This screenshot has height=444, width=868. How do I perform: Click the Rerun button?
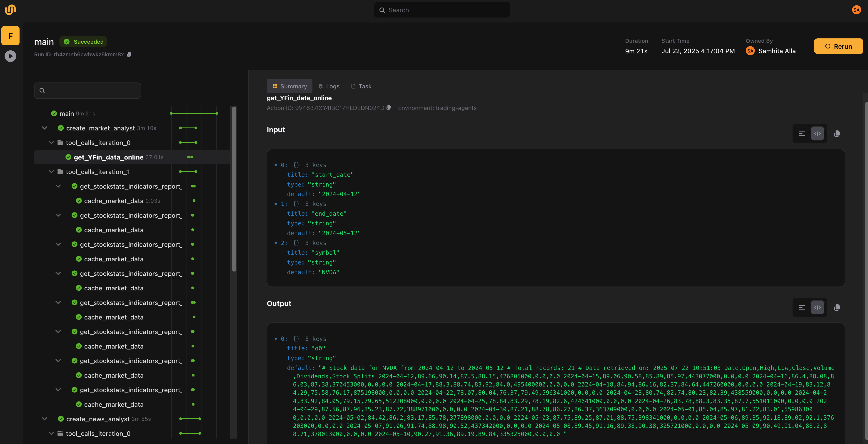838,46
